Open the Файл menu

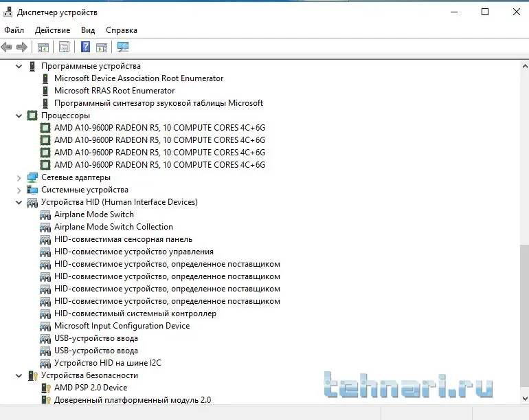(x=14, y=30)
